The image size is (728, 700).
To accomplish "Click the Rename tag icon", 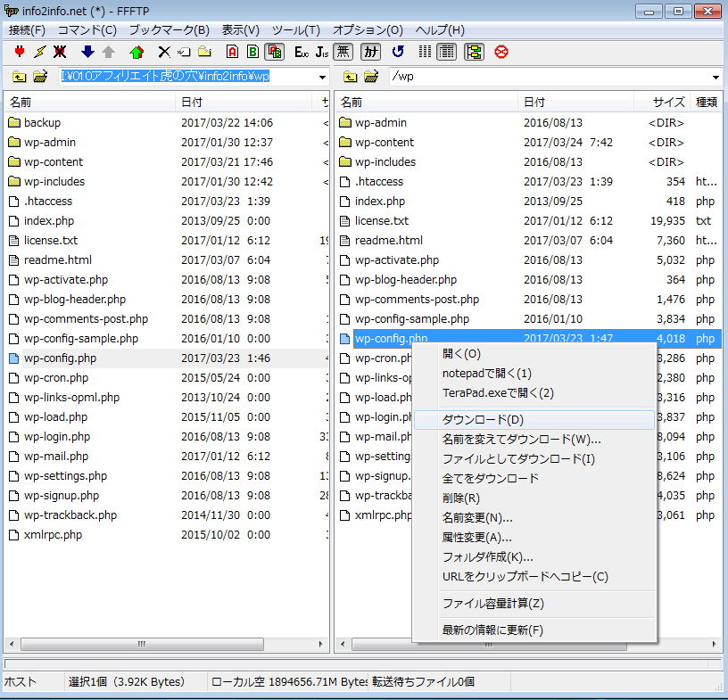I will coord(184,52).
